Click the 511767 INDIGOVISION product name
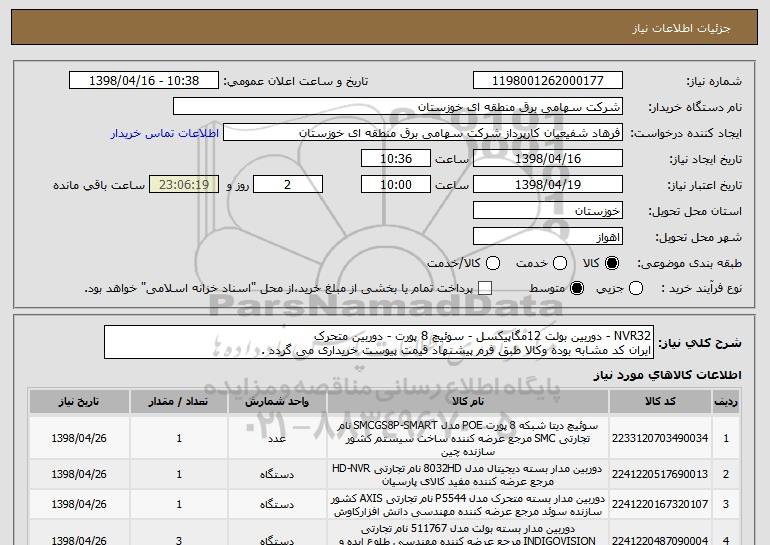Screen dimensions: 770x545 coord(468,535)
